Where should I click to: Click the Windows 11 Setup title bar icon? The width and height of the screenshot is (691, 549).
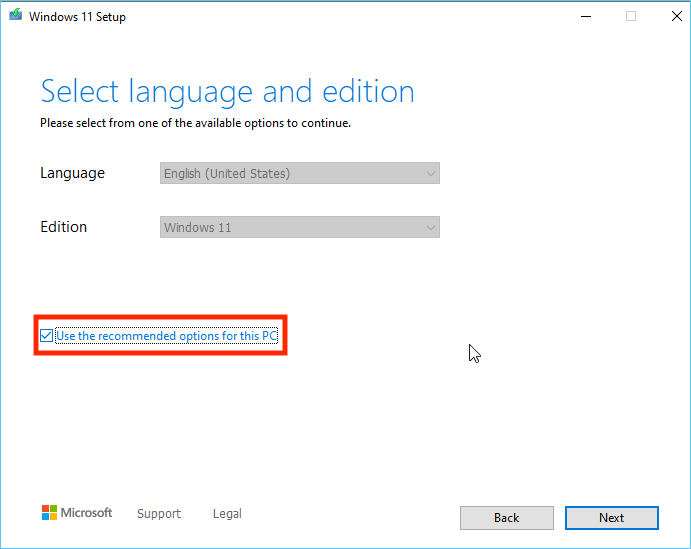14,16
